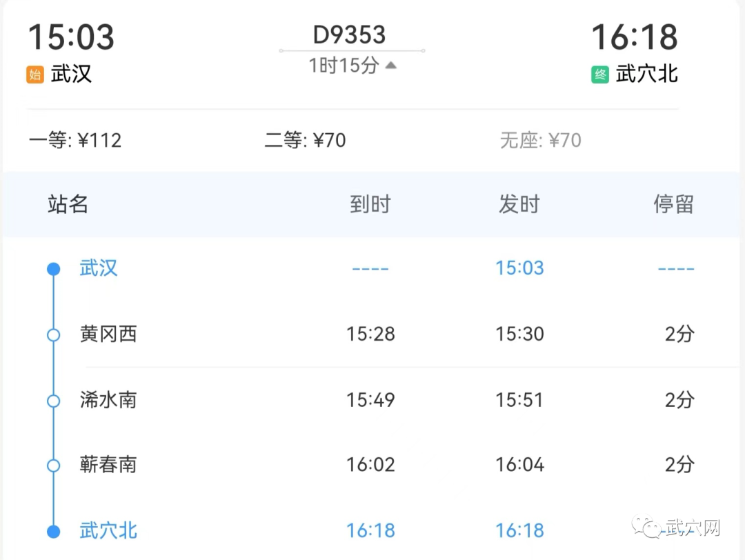Select 二等 seat price ¥70
Screen dimensions: 745x560
pyautogui.click(x=306, y=140)
